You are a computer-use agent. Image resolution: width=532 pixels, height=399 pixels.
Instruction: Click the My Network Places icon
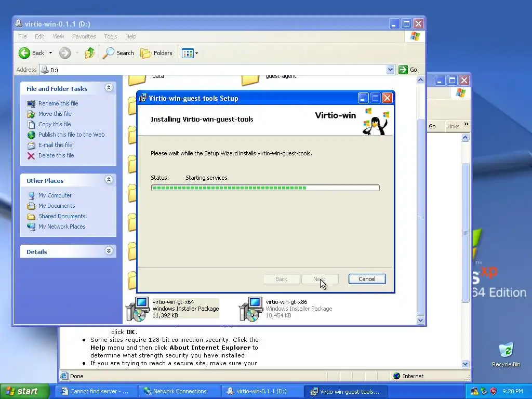[31, 227]
